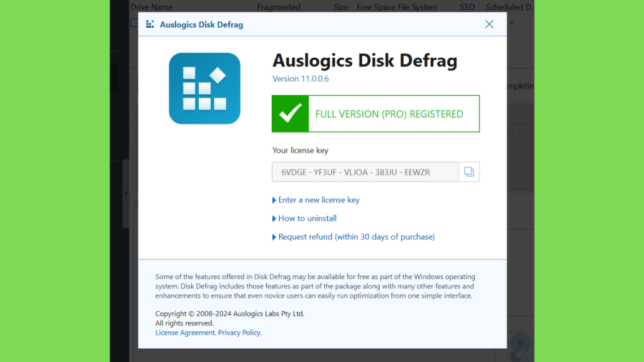Open the Privacy Policy link
This screenshot has height=362, width=644.
click(x=239, y=332)
